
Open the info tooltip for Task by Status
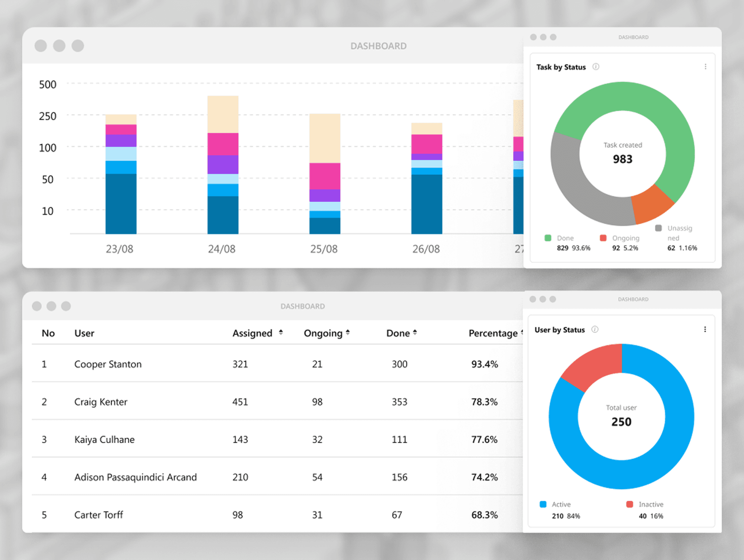pos(596,67)
